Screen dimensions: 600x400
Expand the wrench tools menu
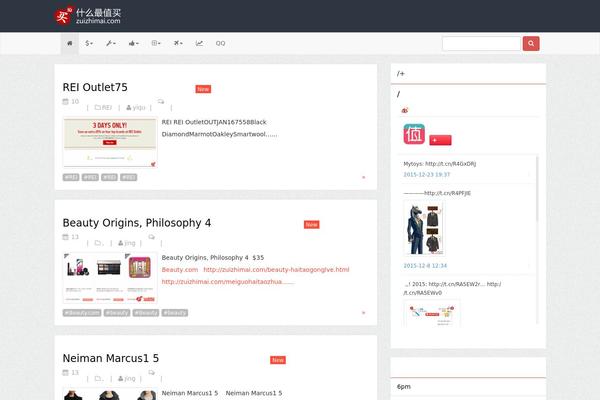point(111,43)
